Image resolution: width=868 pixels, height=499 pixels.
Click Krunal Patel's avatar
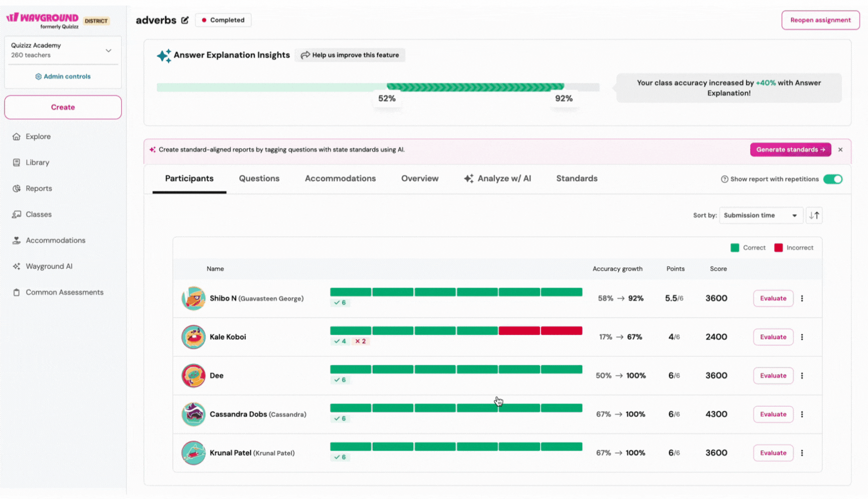click(x=193, y=453)
